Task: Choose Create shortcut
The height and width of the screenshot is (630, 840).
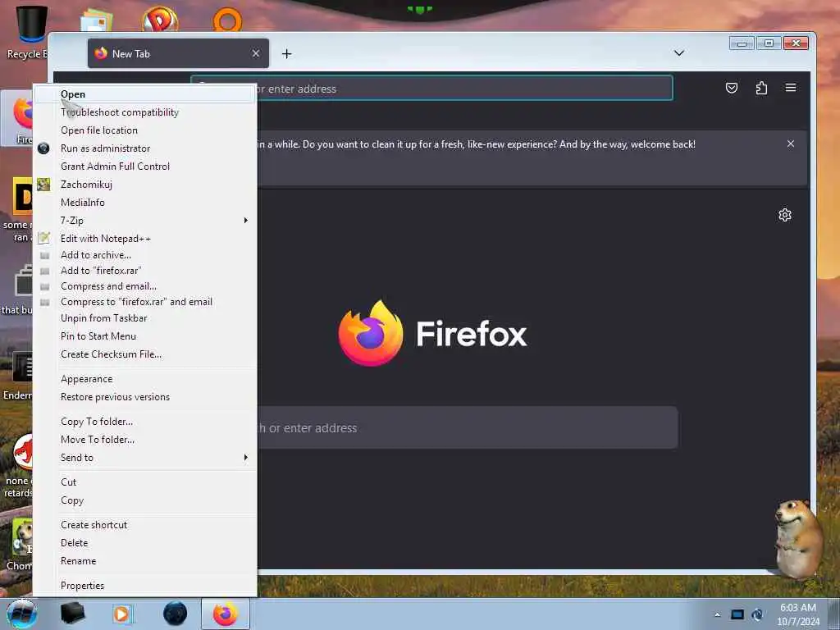Action: point(144,525)
